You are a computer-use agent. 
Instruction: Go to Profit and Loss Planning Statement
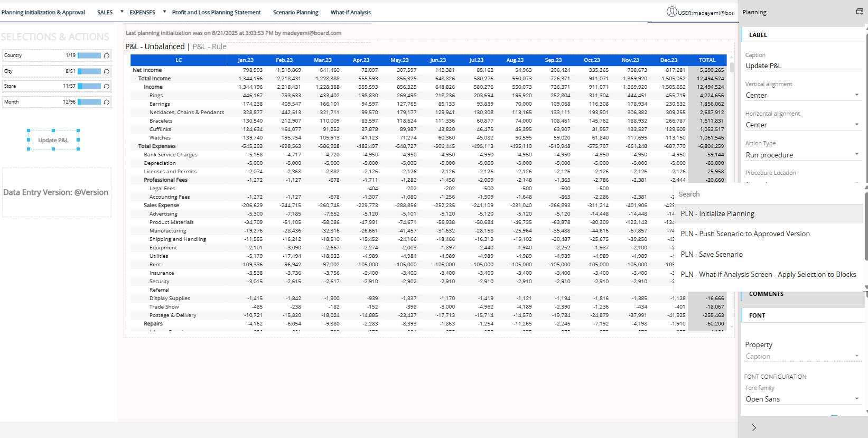(x=216, y=12)
